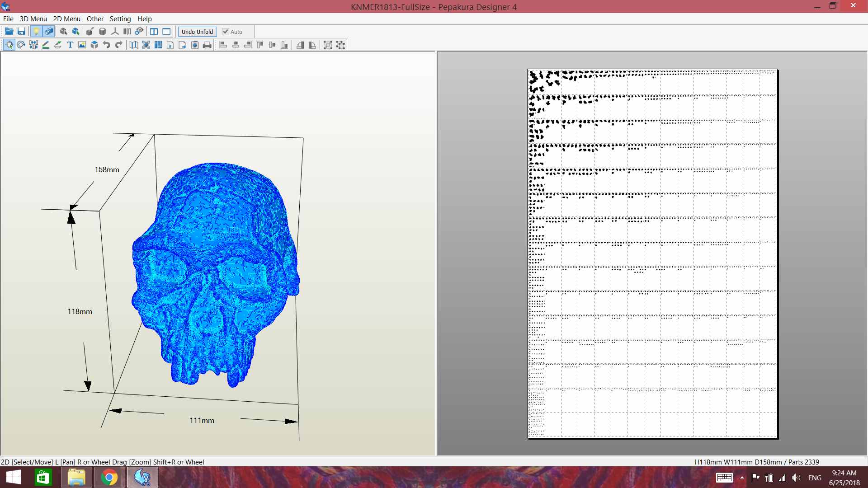Toggle the light bulb lighting icon
Image resolution: width=868 pixels, height=488 pixels.
36,32
